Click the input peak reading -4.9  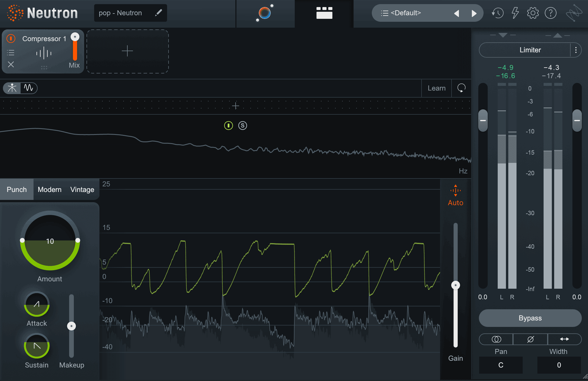pyautogui.click(x=506, y=68)
